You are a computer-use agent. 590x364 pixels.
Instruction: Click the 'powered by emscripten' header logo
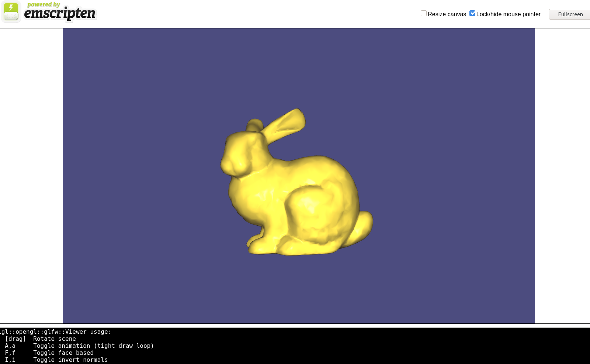click(x=59, y=13)
